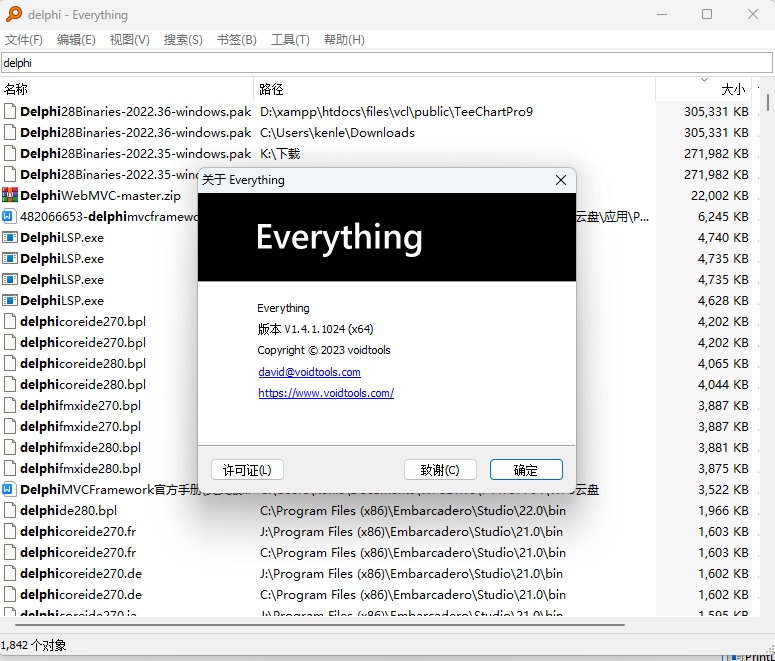Click the vertical scrollbar thumb of results
This screenshot has width=775, height=661.
(x=768, y=102)
